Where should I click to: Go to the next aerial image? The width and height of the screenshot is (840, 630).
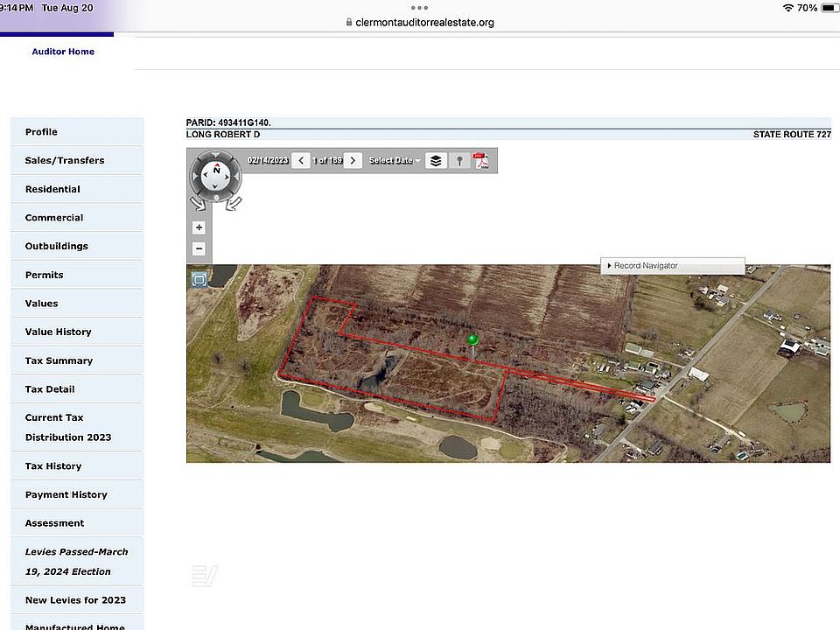pyautogui.click(x=353, y=161)
